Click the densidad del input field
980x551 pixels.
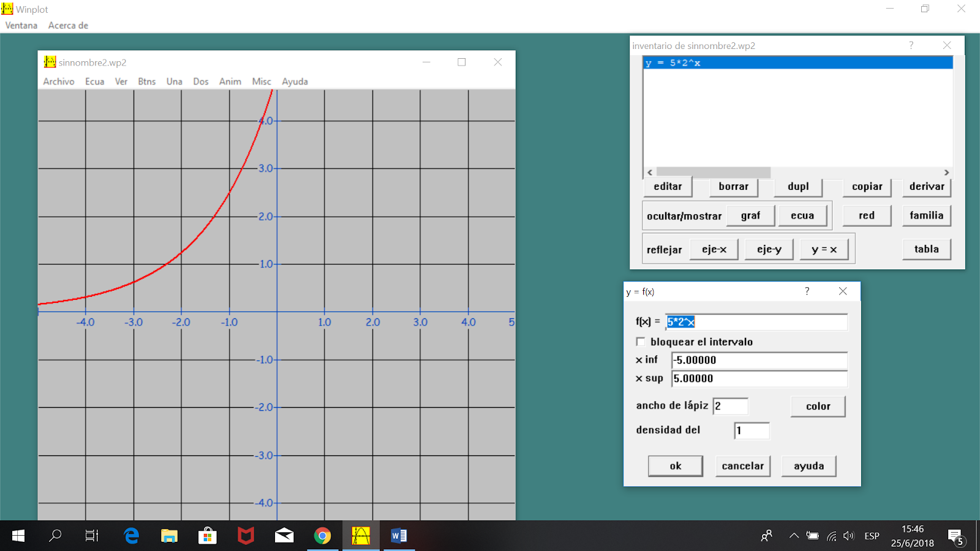pos(752,430)
